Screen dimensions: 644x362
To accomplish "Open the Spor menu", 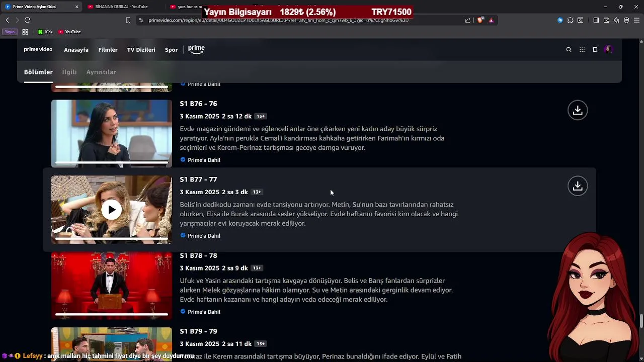I will pos(171,50).
